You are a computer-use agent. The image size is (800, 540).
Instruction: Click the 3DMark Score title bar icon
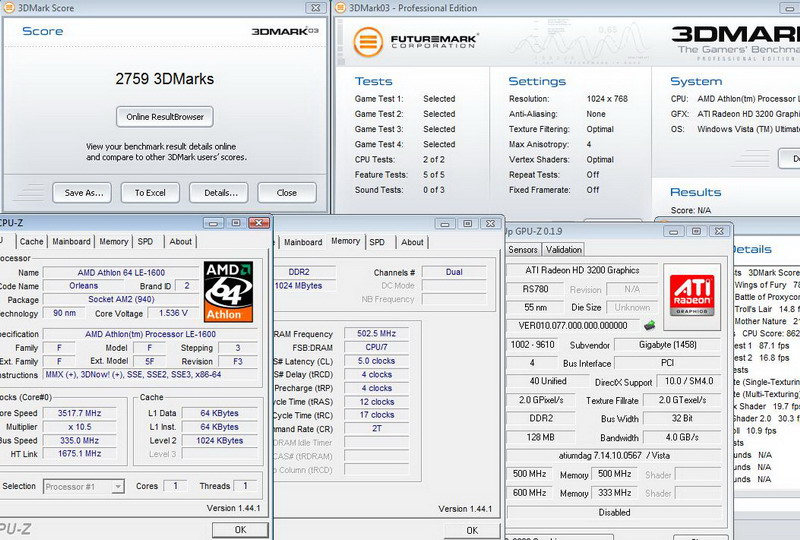click(9, 8)
